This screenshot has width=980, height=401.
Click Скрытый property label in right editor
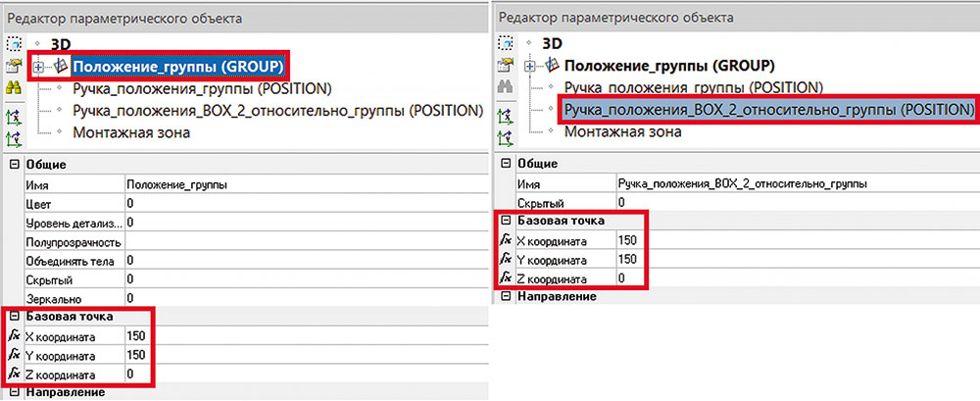tap(541, 203)
